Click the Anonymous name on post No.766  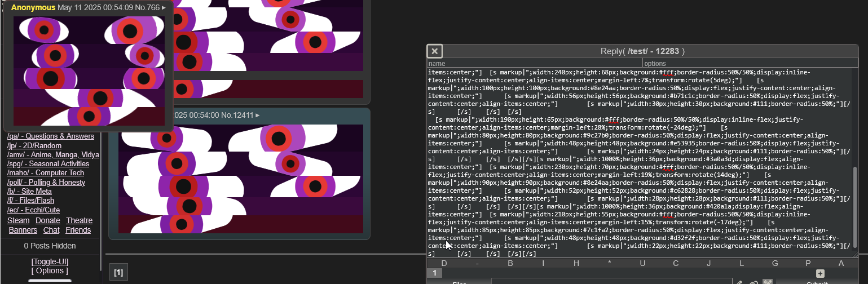click(33, 7)
